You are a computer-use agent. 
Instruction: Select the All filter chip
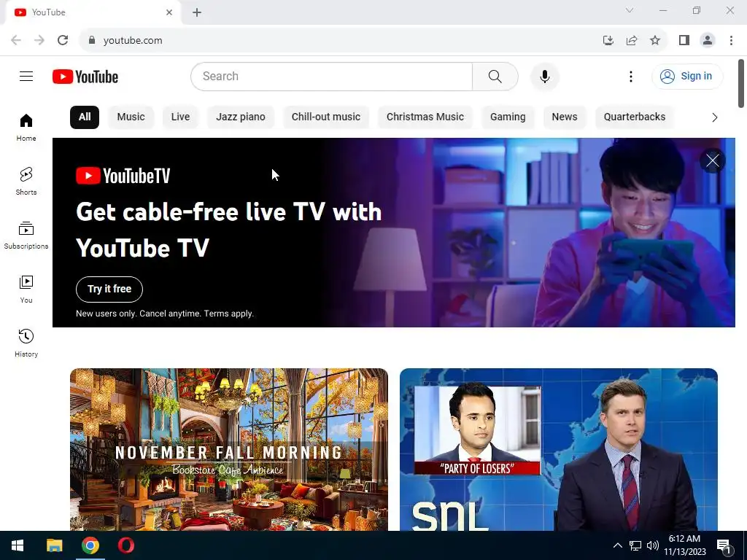click(x=85, y=117)
